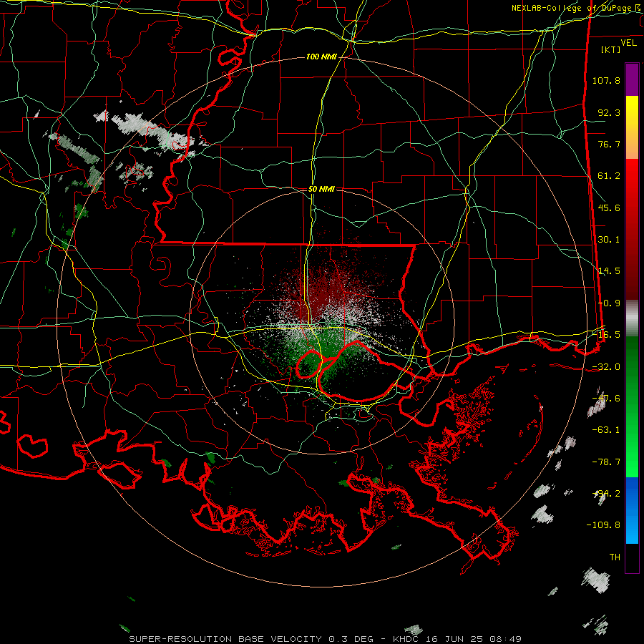Select the 45.6 legend value
This screenshot has height=644, width=644.
(609, 208)
